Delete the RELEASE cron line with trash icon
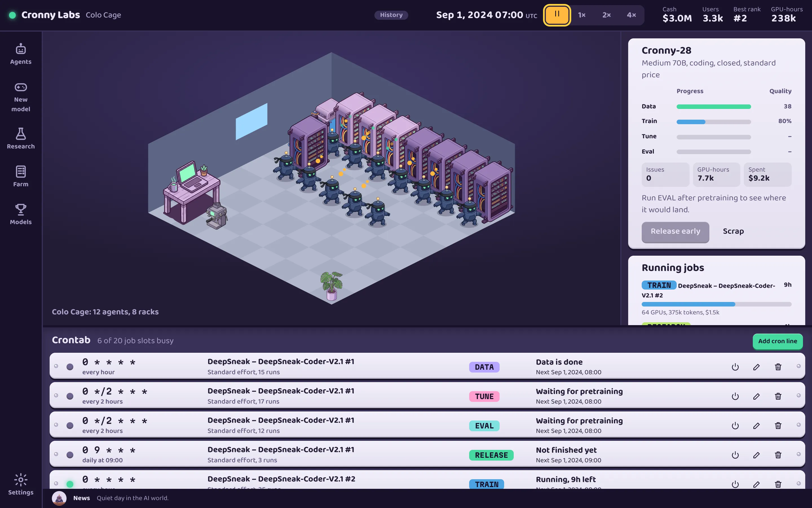 point(778,455)
